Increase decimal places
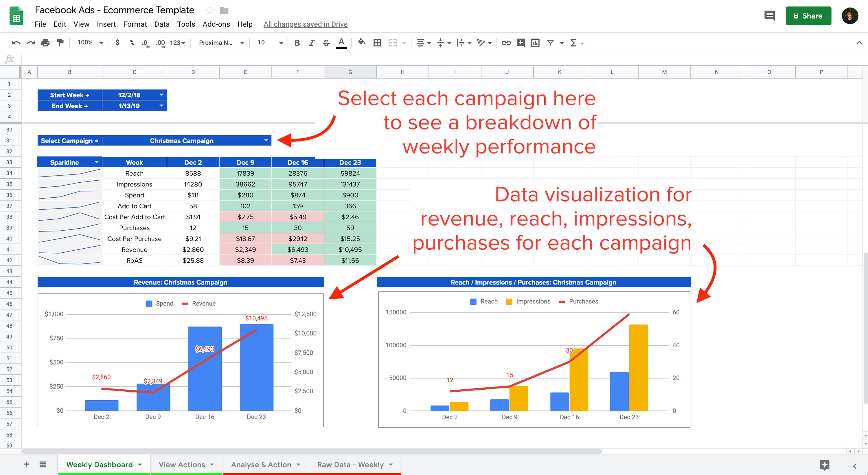Screen dimensions: 868x475 pos(160,43)
